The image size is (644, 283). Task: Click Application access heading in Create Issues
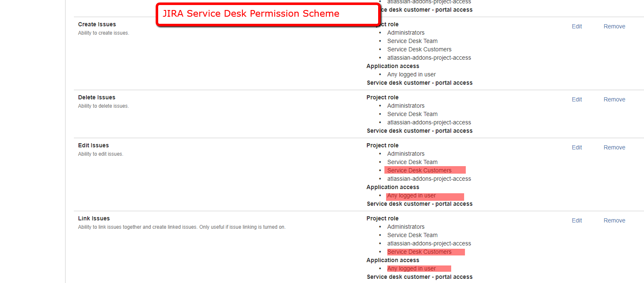(393, 66)
